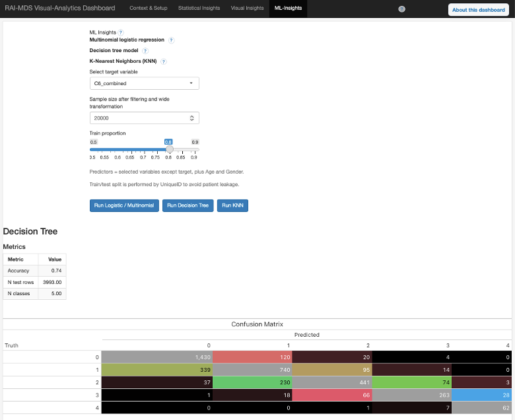Click the sample size stepper arrows

[x=192, y=118]
